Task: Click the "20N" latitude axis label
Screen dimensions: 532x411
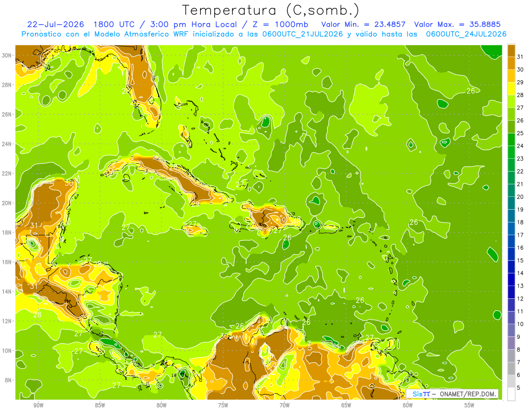Action: (7, 203)
